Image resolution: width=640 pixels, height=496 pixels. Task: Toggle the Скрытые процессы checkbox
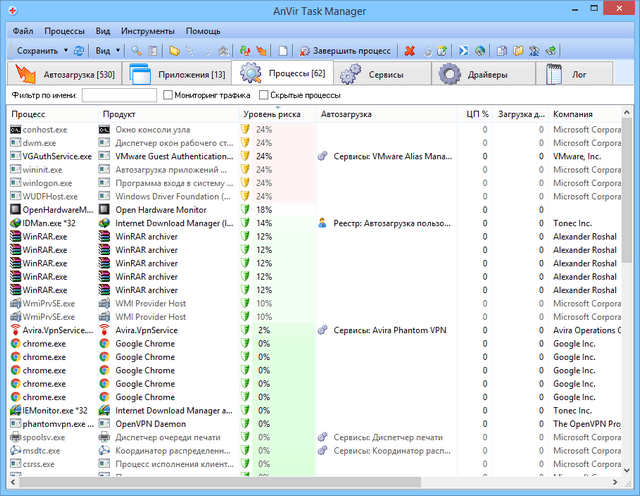click(x=263, y=95)
